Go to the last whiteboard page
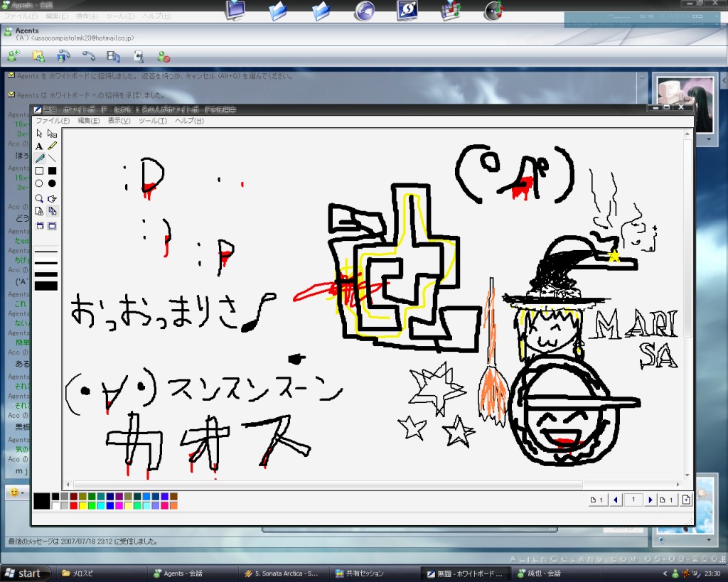This screenshot has height=582, width=728. [x=667, y=500]
